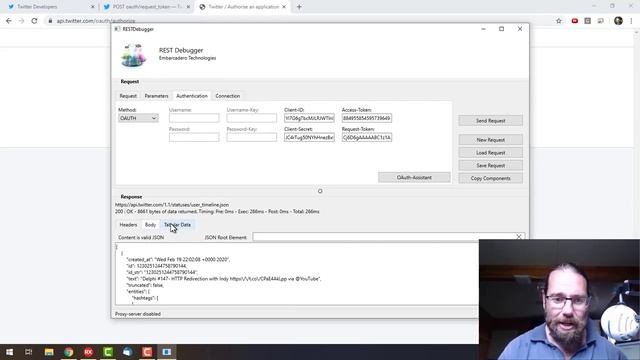
Task: Click the red extension icon in Chrome toolbar
Action: pyautogui.click(x=575, y=21)
